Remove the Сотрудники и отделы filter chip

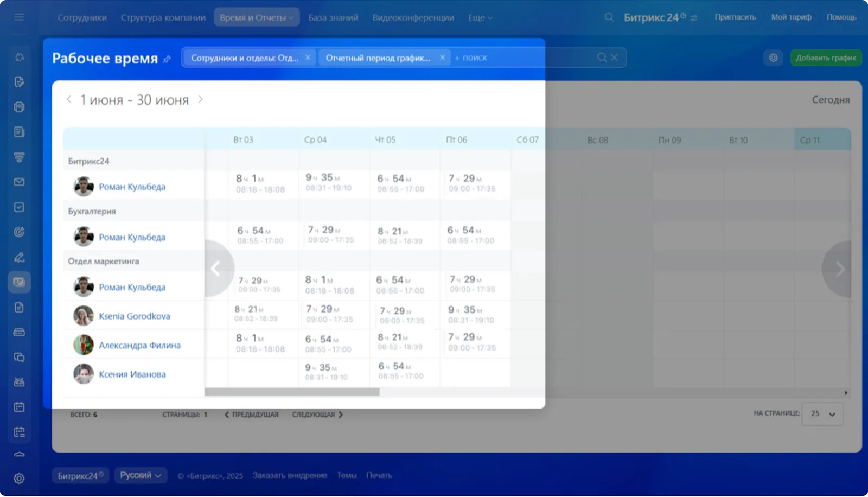click(x=308, y=58)
